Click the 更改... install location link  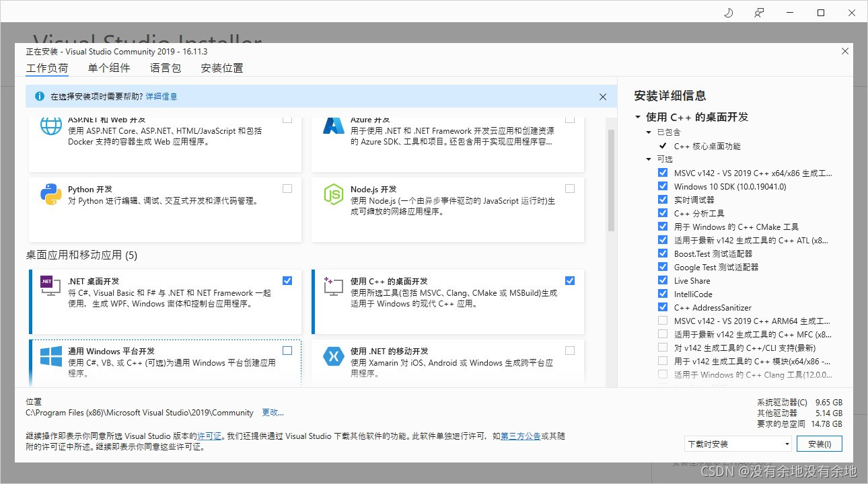point(272,412)
